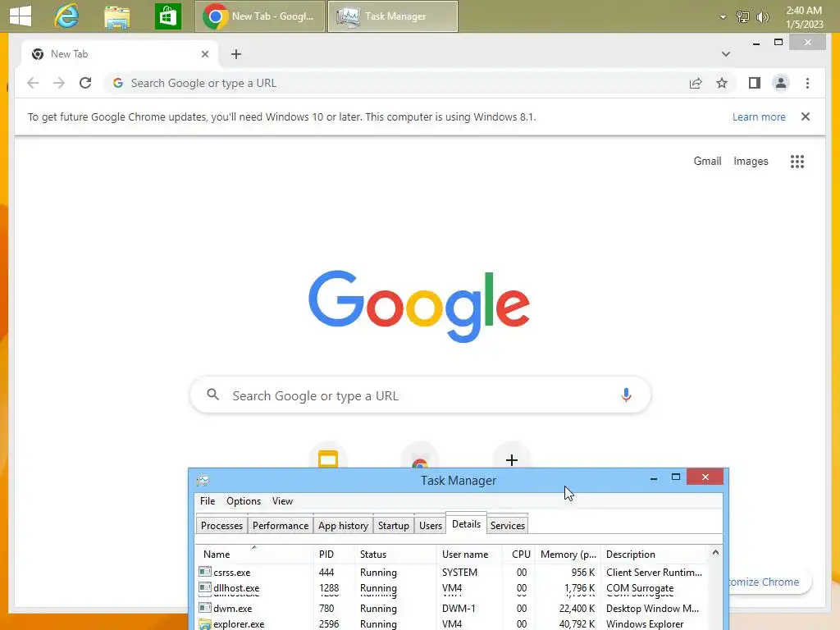Sort by the Status column header
Viewport: 840px width, 630px height.
[396, 555]
